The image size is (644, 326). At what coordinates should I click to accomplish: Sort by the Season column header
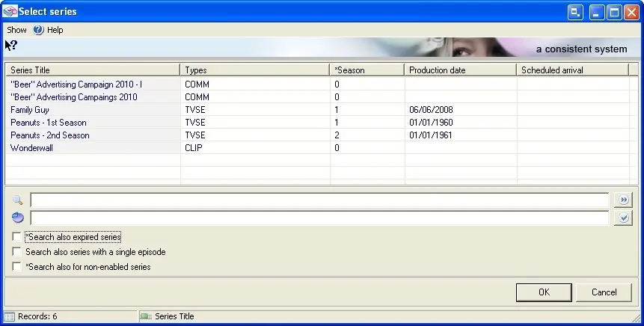pos(367,70)
